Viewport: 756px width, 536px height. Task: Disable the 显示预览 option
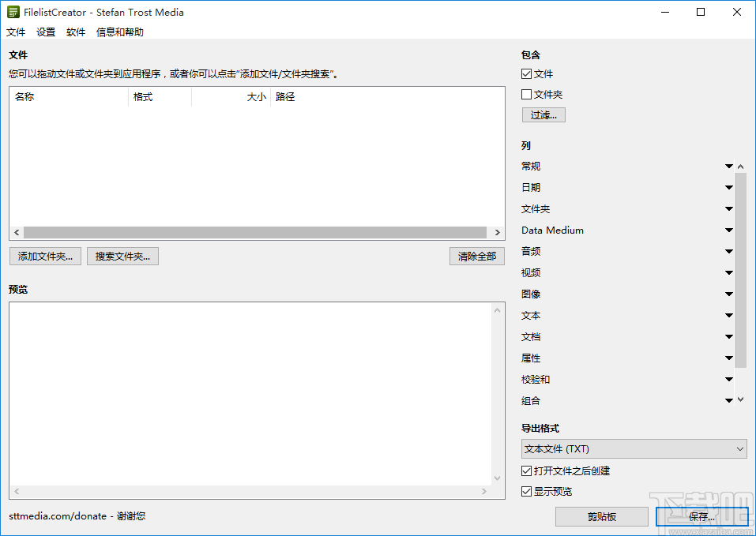[526, 491]
